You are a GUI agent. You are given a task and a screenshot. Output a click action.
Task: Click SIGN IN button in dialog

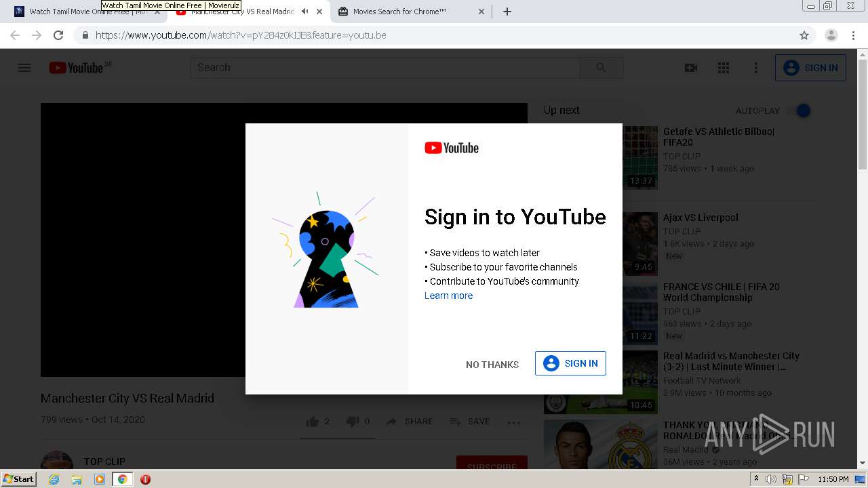[x=570, y=363]
